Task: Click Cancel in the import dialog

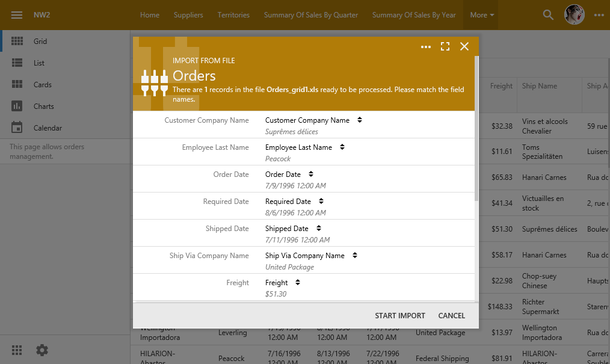Action: [451, 316]
